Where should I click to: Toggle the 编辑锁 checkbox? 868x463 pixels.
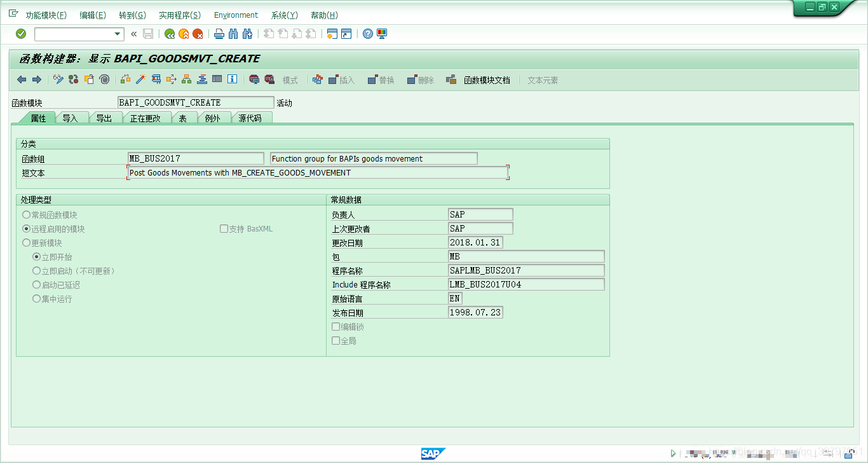point(336,327)
